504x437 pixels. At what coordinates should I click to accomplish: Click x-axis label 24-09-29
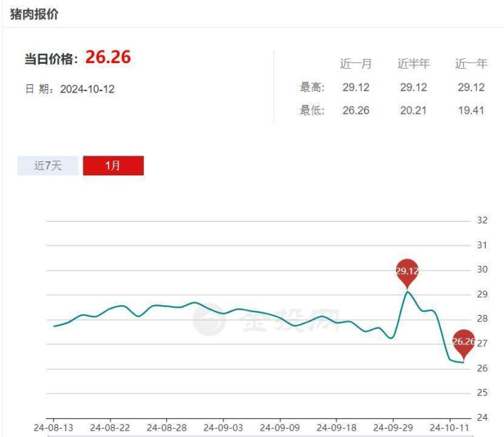393,428
